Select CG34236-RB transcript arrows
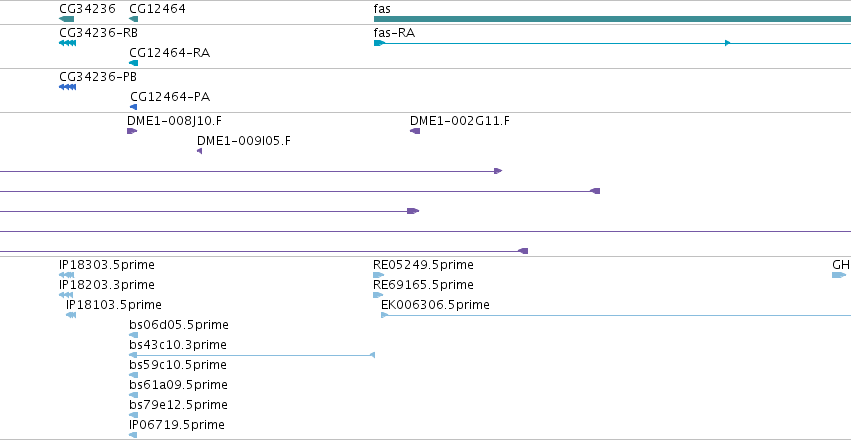This screenshot has width=851, height=440. pyautogui.click(x=67, y=43)
